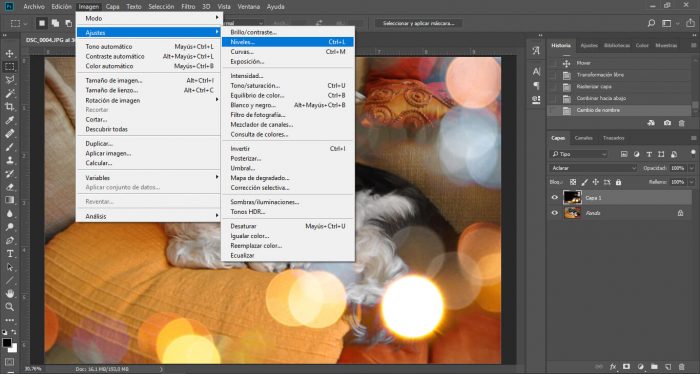
Task: Open the Layers panel options menu
Action: [693, 138]
